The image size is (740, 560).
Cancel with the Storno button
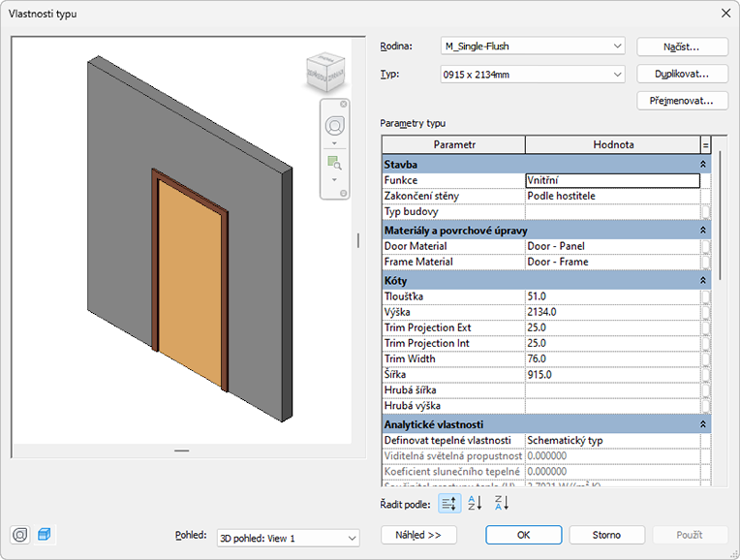coord(607,535)
